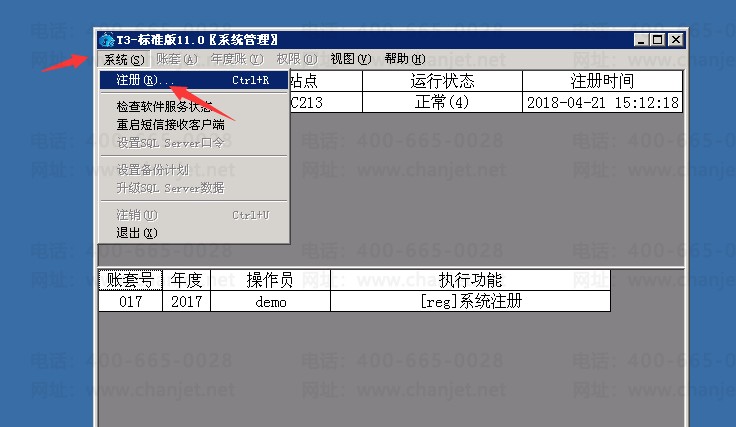Click the 账套号 column header

(130, 280)
